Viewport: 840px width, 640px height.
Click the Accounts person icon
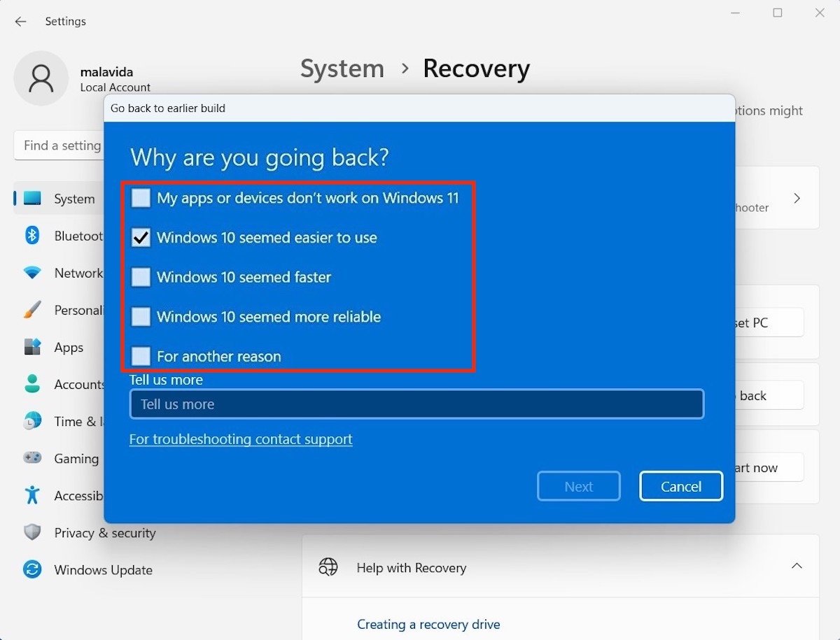pyautogui.click(x=32, y=384)
